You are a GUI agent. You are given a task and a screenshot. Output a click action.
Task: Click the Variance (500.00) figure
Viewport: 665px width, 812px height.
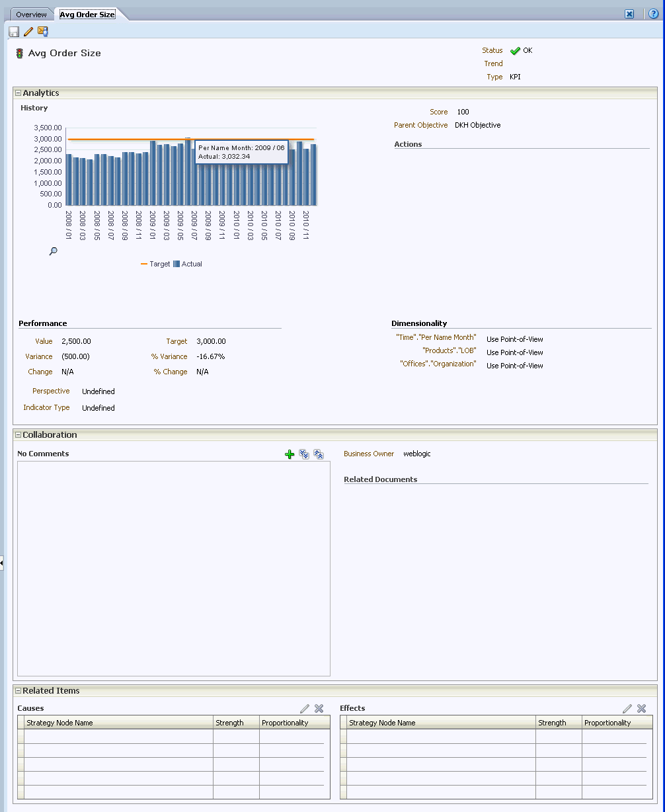point(75,356)
